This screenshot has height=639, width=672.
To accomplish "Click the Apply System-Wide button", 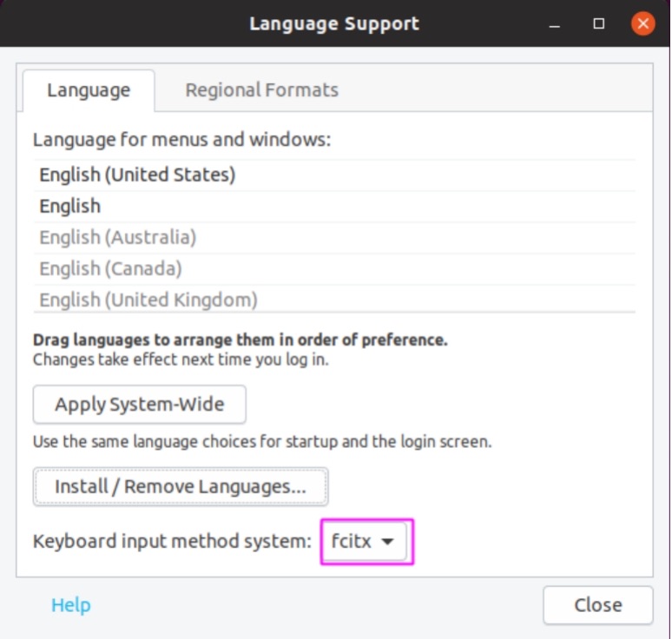I will click(139, 404).
